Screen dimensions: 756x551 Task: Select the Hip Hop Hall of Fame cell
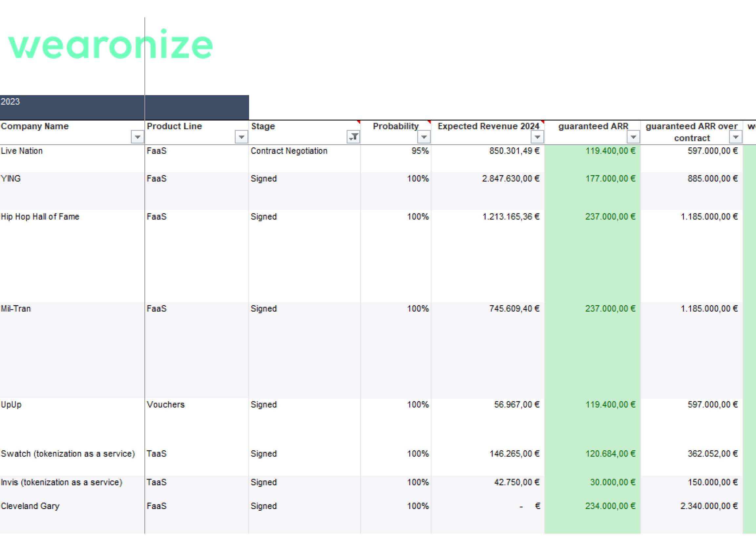click(x=72, y=256)
